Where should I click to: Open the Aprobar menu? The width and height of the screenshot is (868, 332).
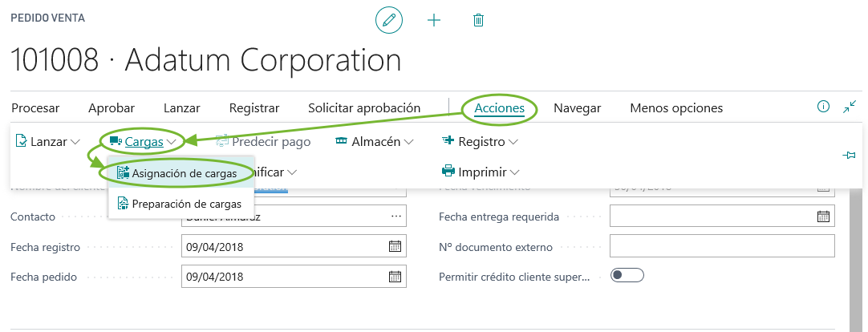click(112, 108)
